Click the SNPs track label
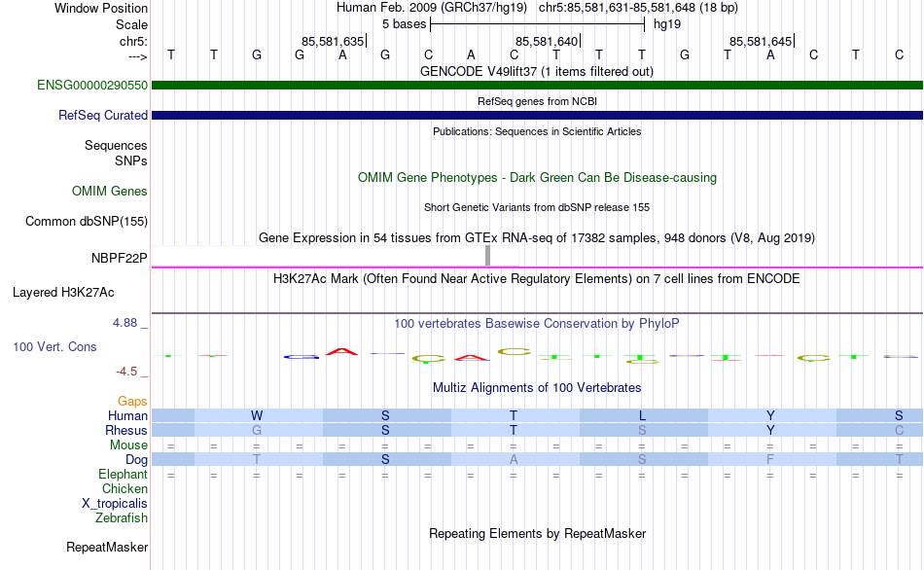Viewport: 924px width, 570px height. pyautogui.click(x=131, y=160)
